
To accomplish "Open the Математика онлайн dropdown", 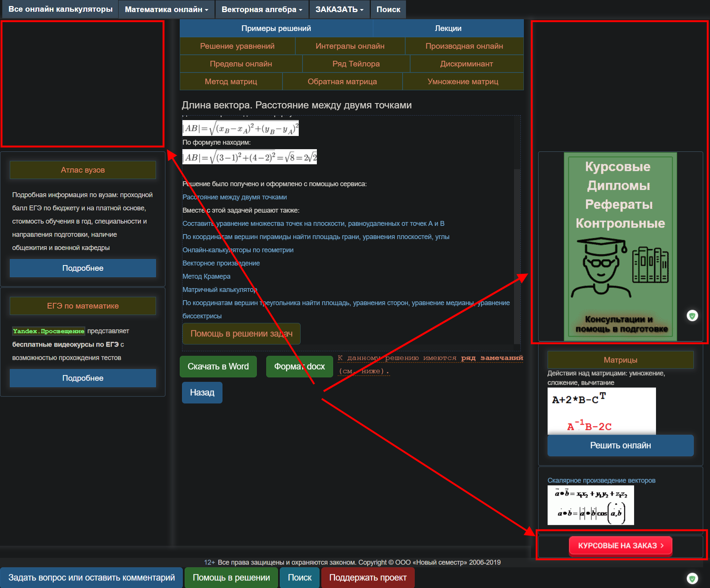I will pos(166,9).
